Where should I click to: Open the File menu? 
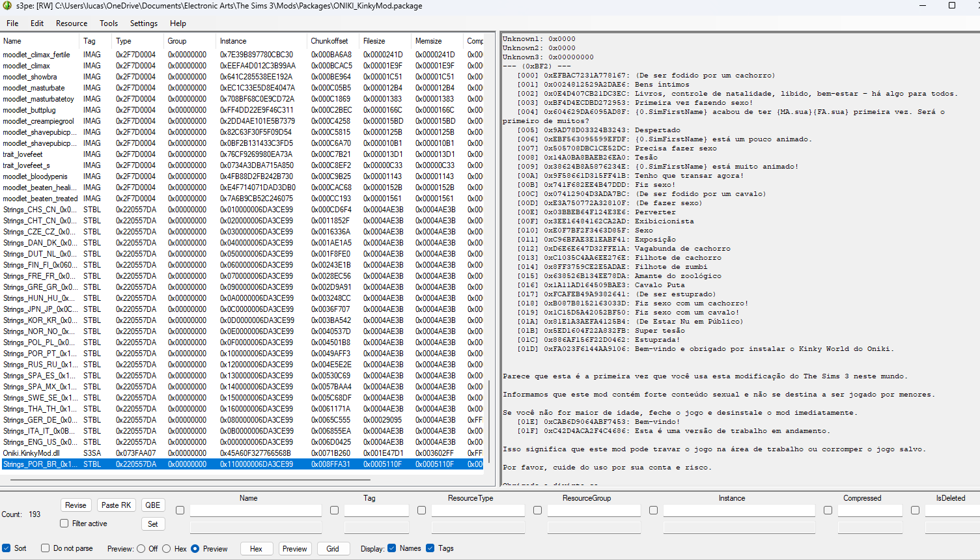pos(12,23)
